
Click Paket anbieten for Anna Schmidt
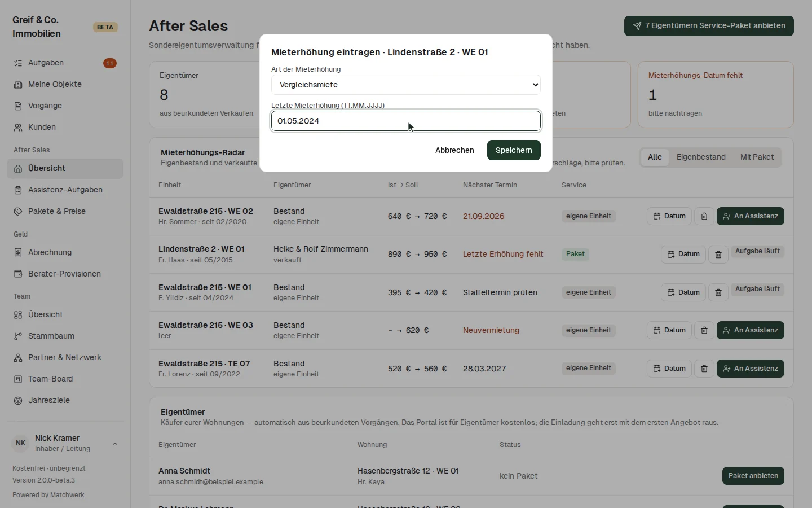[753, 476]
